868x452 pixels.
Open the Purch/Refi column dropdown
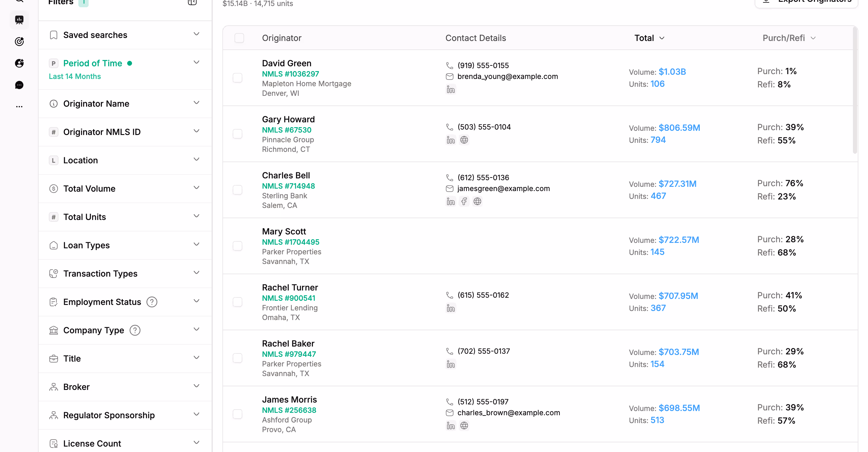789,38
